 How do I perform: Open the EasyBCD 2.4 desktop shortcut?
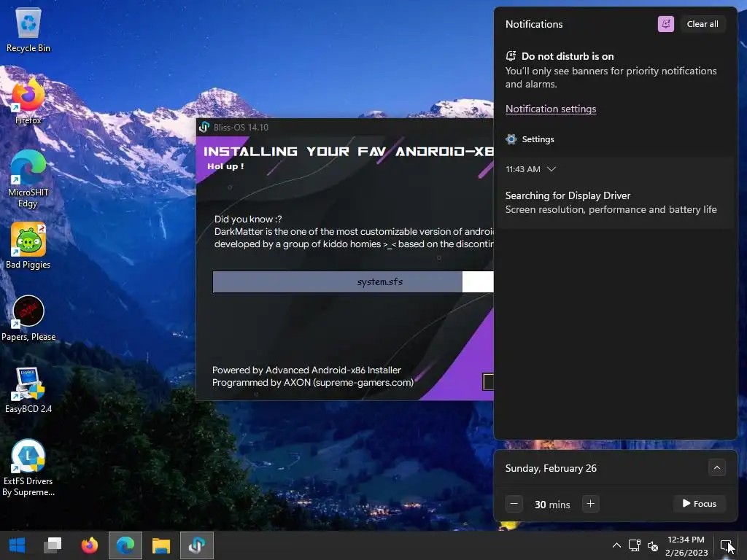coord(28,391)
